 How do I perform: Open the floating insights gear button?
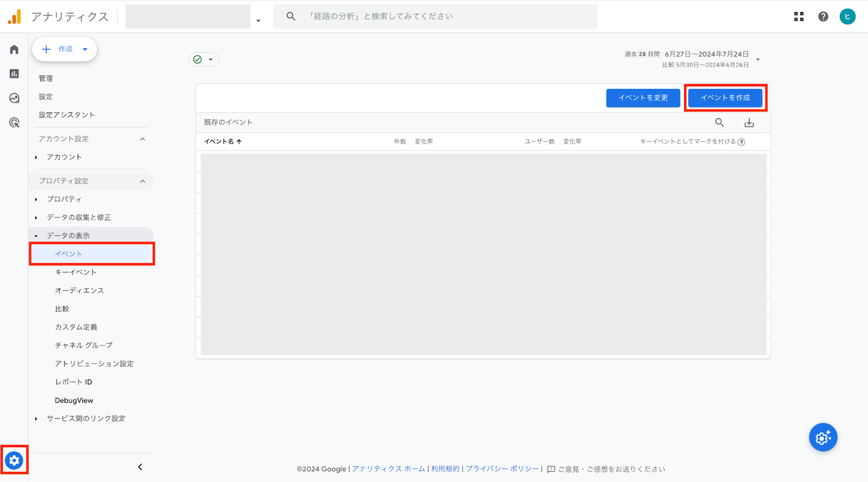[x=823, y=437]
